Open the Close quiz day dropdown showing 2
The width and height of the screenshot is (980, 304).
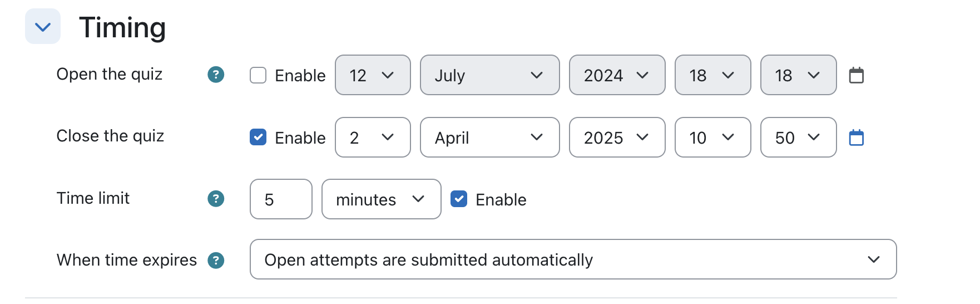click(373, 138)
